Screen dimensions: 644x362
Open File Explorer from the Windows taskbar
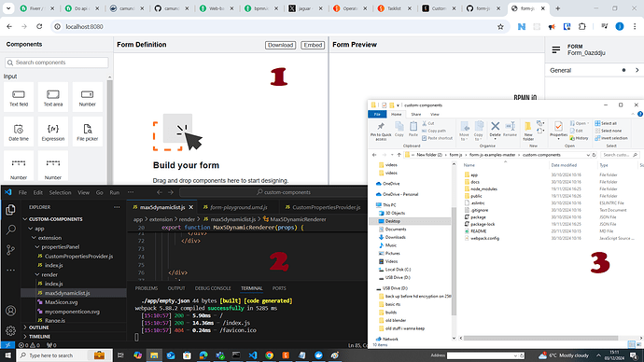154,355
